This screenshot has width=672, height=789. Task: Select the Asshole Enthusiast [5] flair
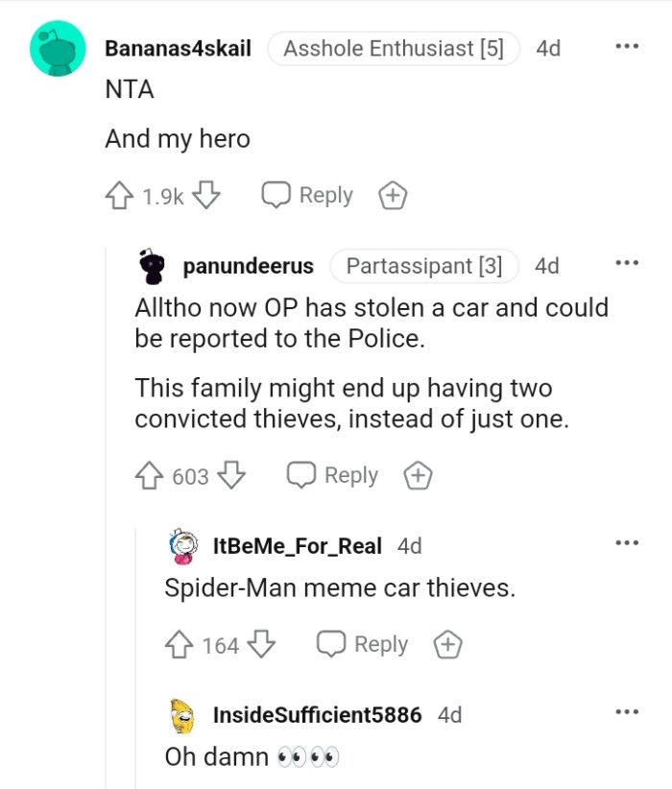[x=393, y=48]
